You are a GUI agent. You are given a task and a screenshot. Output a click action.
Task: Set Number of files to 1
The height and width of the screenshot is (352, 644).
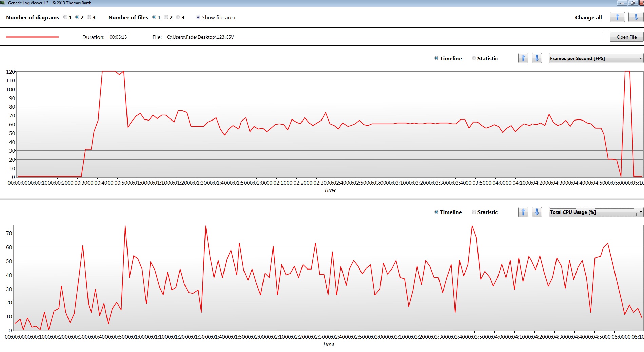154,17
